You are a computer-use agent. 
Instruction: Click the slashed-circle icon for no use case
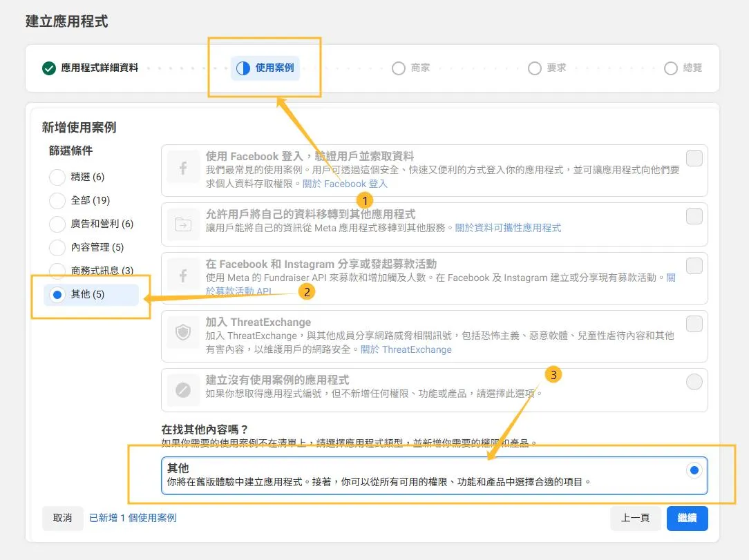coord(183,390)
